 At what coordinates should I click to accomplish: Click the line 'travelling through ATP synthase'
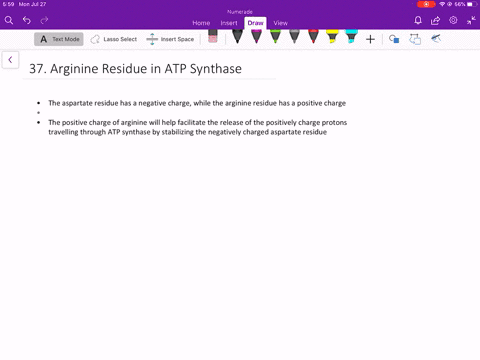pyautogui.click(x=188, y=132)
